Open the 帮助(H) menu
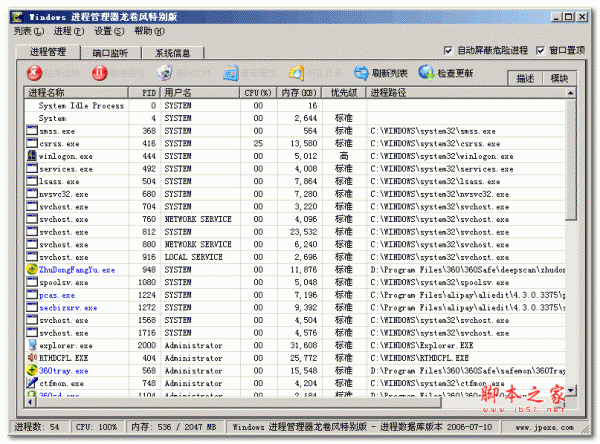 [x=149, y=31]
